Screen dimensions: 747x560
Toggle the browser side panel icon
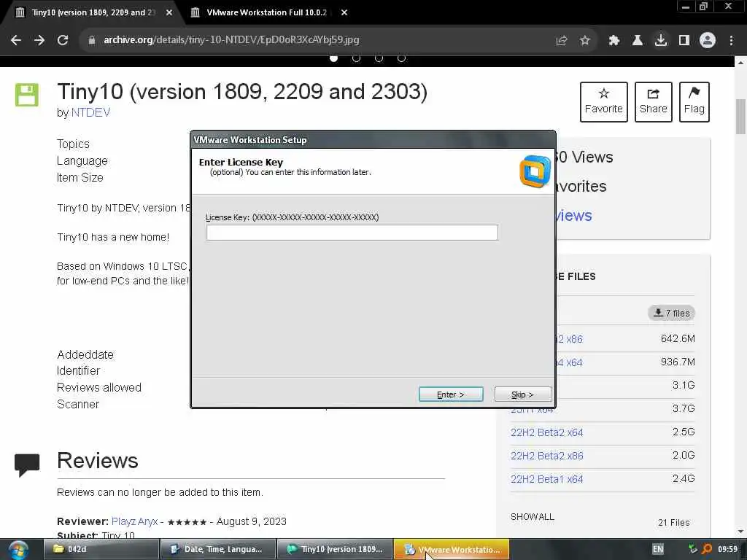(x=684, y=40)
